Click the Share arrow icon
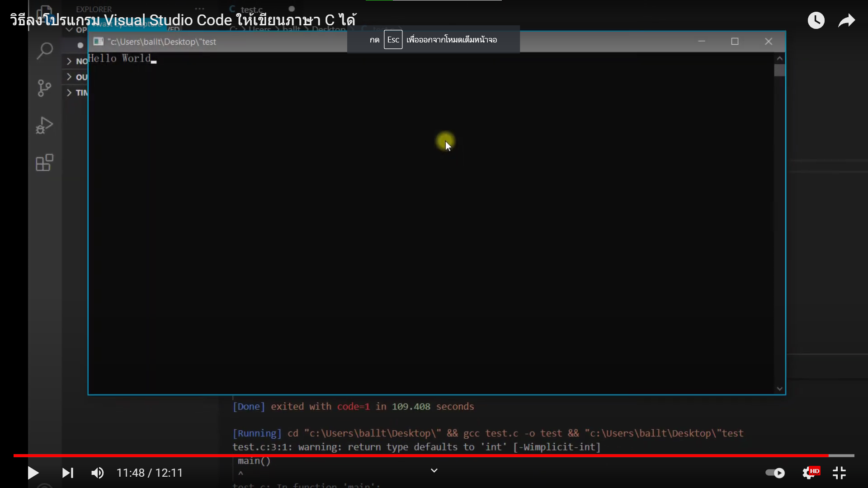This screenshot has width=868, height=488. pyautogui.click(x=846, y=20)
